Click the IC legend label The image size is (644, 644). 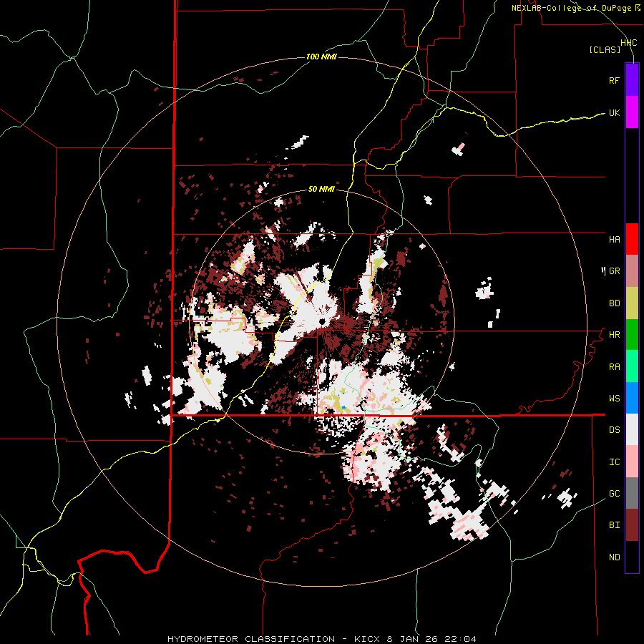pyautogui.click(x=615, y=462)
